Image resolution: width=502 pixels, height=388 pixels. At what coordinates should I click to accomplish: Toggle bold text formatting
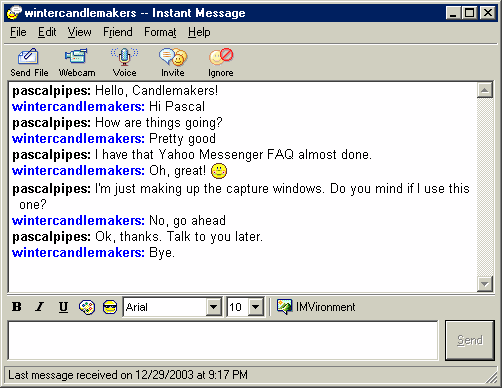point(17,307)
